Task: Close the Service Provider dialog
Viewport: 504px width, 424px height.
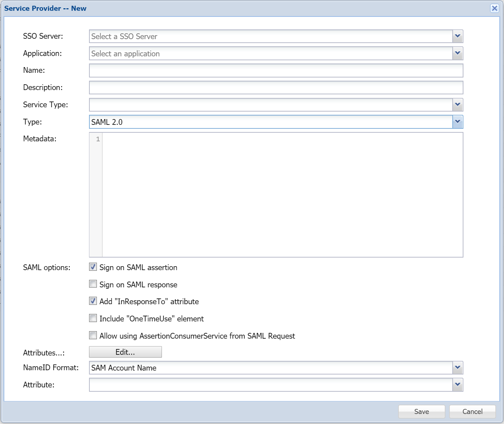Action: (494, 8)
